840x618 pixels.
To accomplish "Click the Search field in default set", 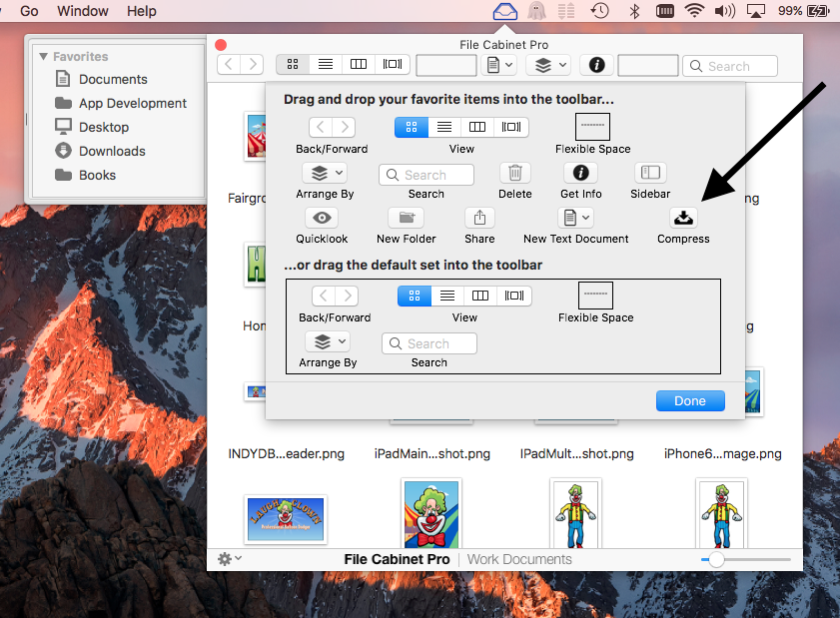I will pos(429,343).
